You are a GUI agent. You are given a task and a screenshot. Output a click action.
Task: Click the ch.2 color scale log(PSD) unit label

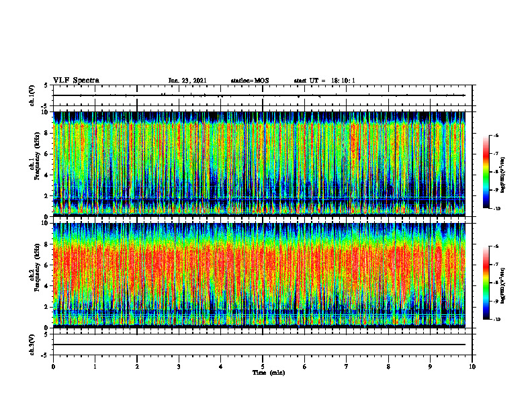coord(503,285)
